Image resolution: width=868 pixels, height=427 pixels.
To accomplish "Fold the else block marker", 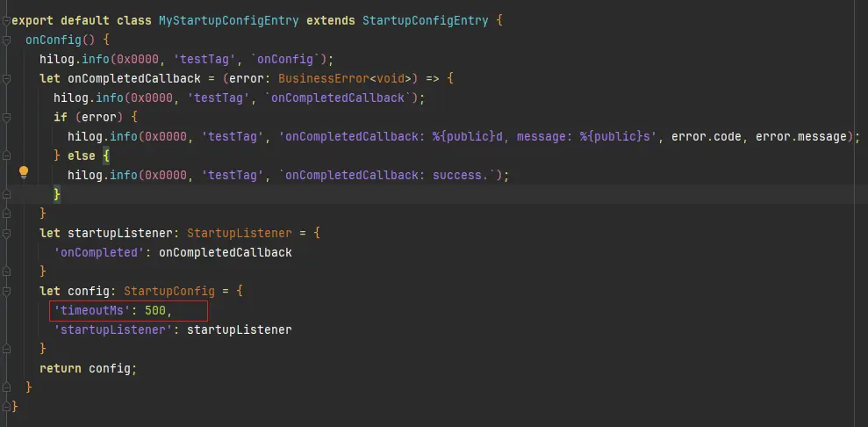I will click(x=5, y=156).
